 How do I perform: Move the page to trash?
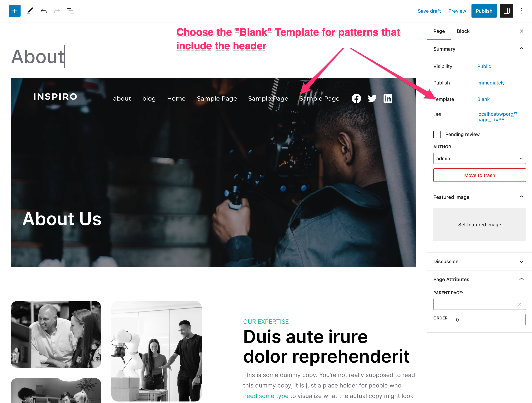479,175
